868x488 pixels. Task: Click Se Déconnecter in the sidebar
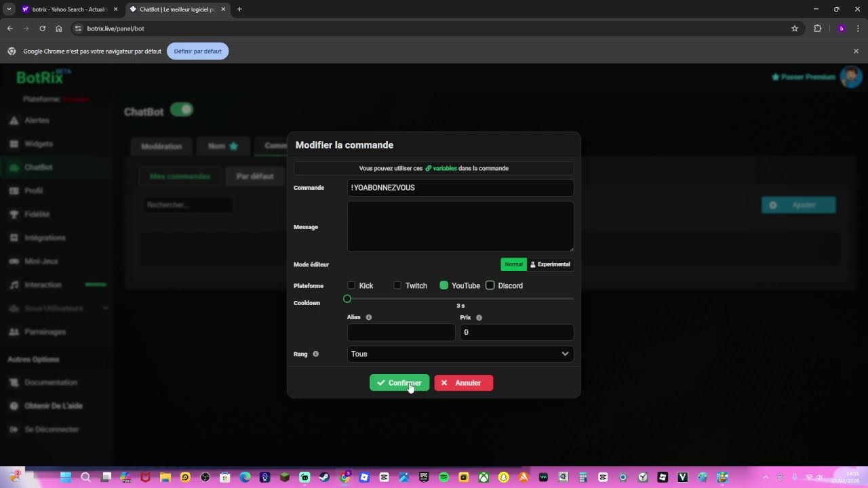click(52, 430)
